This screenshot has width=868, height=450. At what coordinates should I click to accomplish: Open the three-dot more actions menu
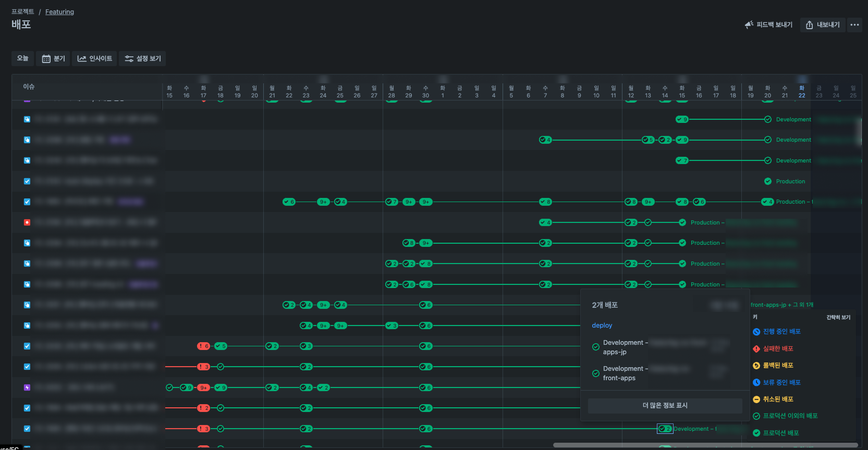coord(854,24)
